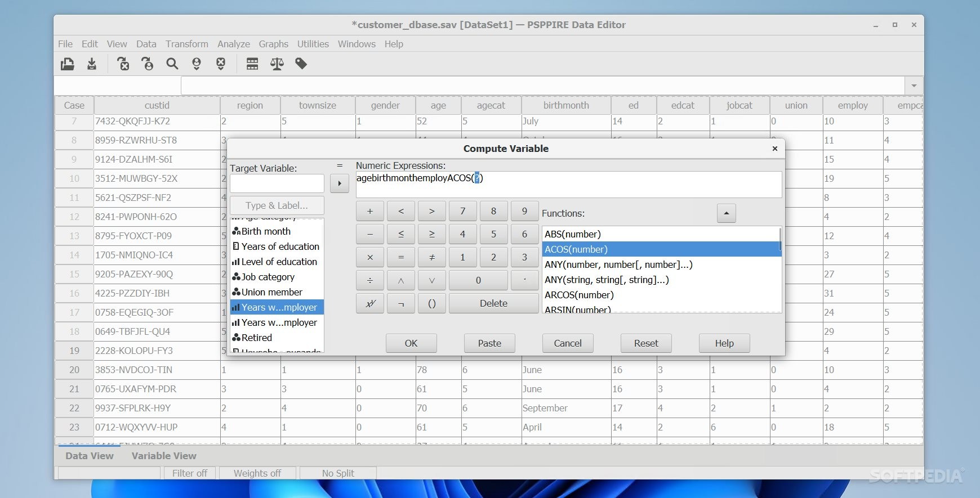Image resolution: width=980 pixels, height=498 pixels.
Task: Open the File menu
Action: pos(65,44)
